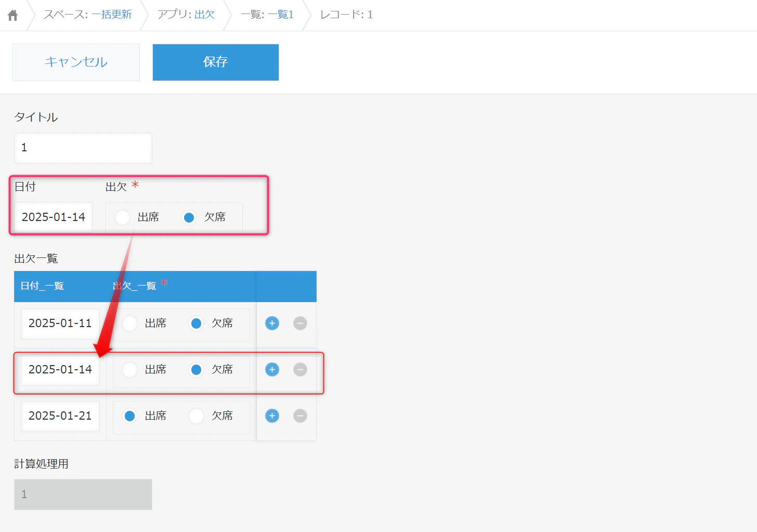
Task: Click the 出欠_一覧 column header
Action: (x=135, y=286)
